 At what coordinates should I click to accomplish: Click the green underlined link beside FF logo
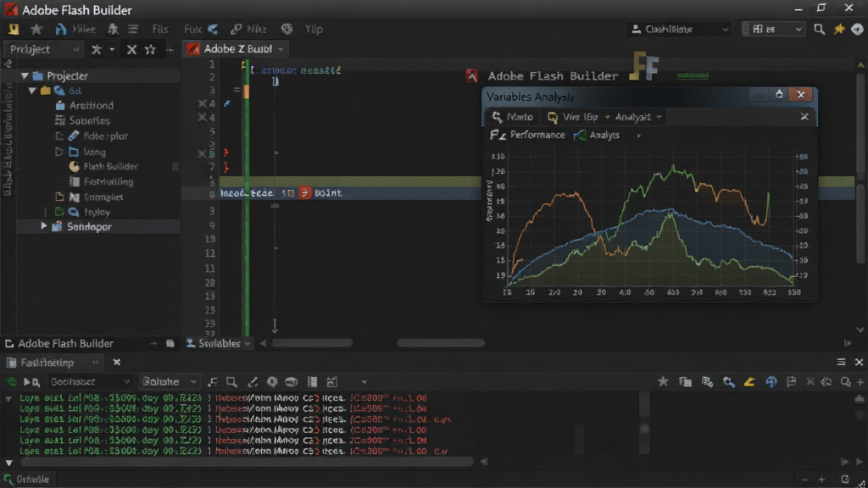tap(692, 75)
